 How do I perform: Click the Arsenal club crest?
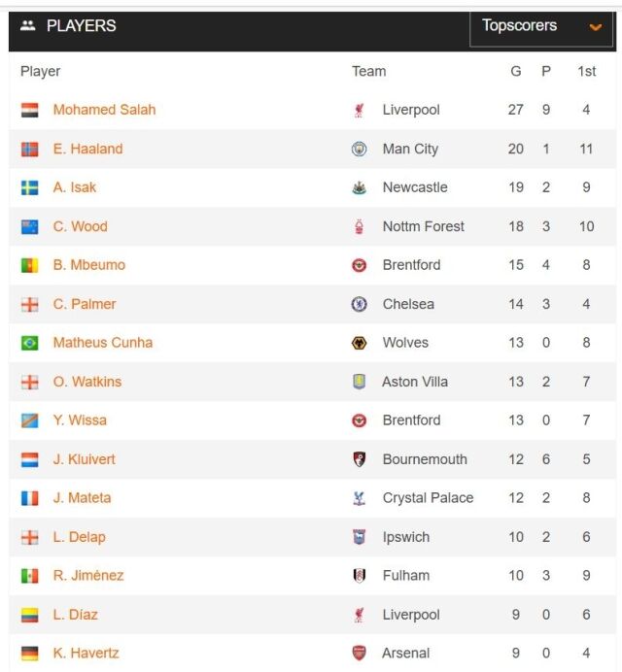coord(359,654)
